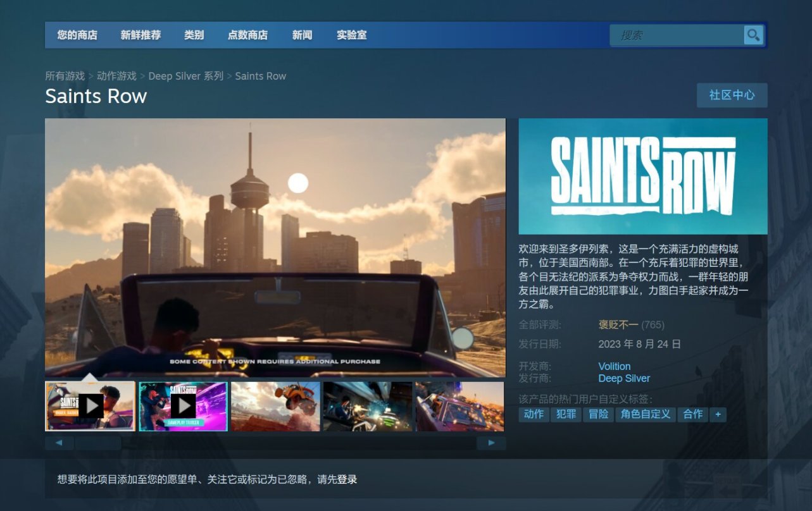Go to 动作游戏 breadcrumb link
812x511 pixels.
116,76
